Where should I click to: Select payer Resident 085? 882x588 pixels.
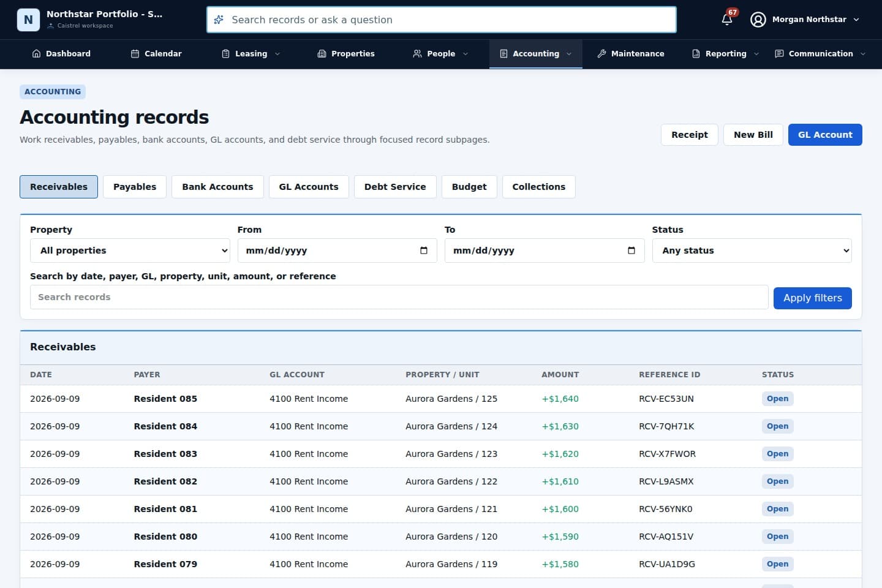(x=165, y=399)
